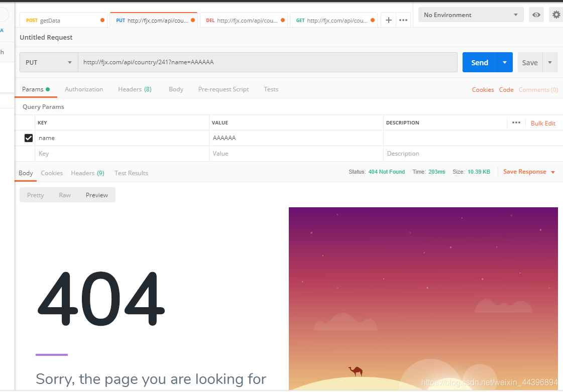Click the Untitled Request title
This screenshot has width=563, height=392.
[x=46, y=37]
